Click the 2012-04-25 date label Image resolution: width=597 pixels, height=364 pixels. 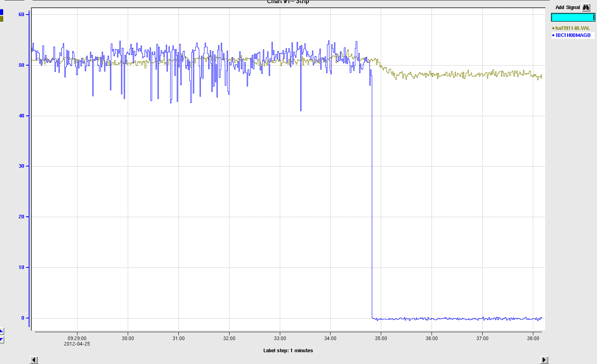(x=77, y=344)
